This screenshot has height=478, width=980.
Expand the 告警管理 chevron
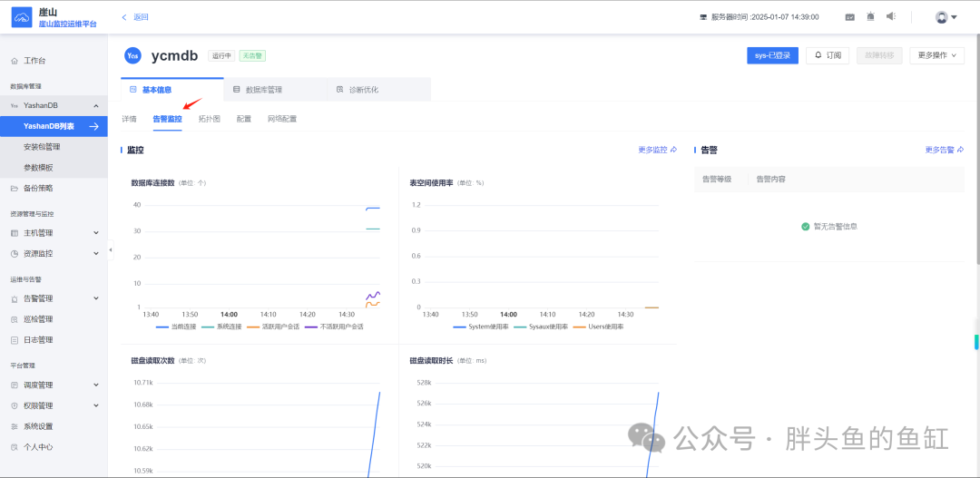tap(95, 298)
